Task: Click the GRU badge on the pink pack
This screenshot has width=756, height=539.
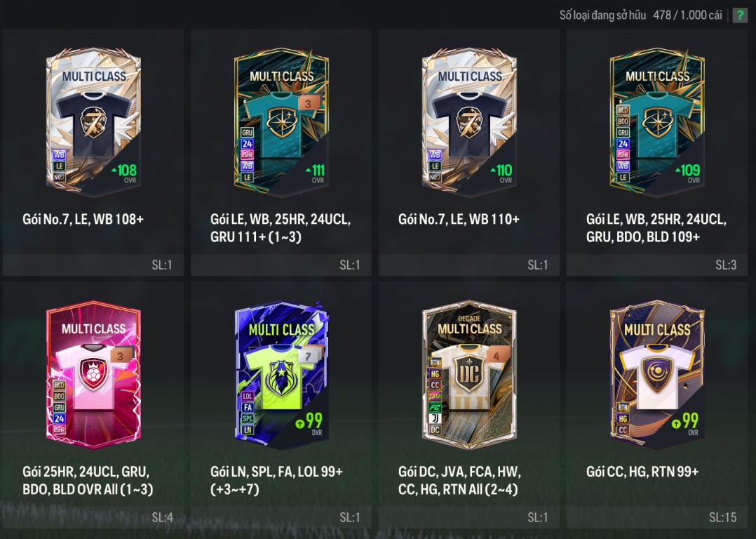Action: (59, 408)
